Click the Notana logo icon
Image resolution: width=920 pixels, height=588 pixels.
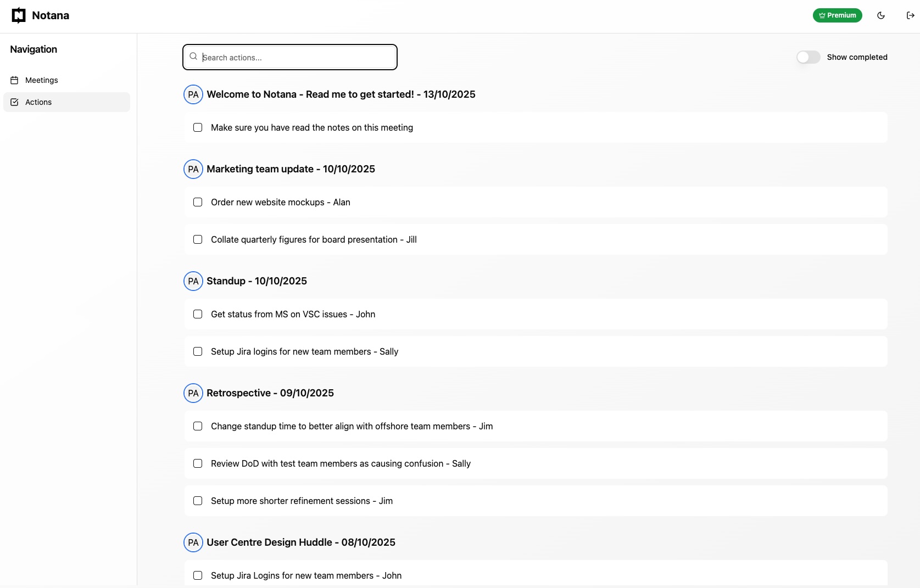[x=18, y=15]
